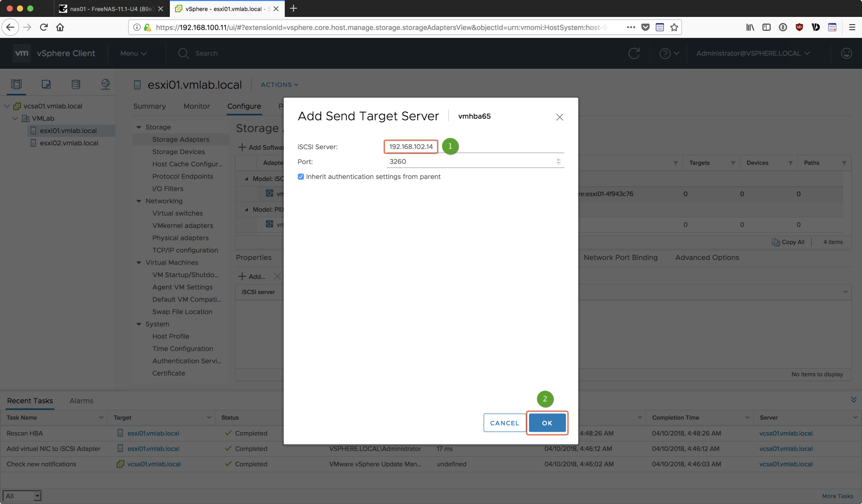Open the Storage inventory view icon
This screenshot has height=504, width=862.
(x=76, y=85)
